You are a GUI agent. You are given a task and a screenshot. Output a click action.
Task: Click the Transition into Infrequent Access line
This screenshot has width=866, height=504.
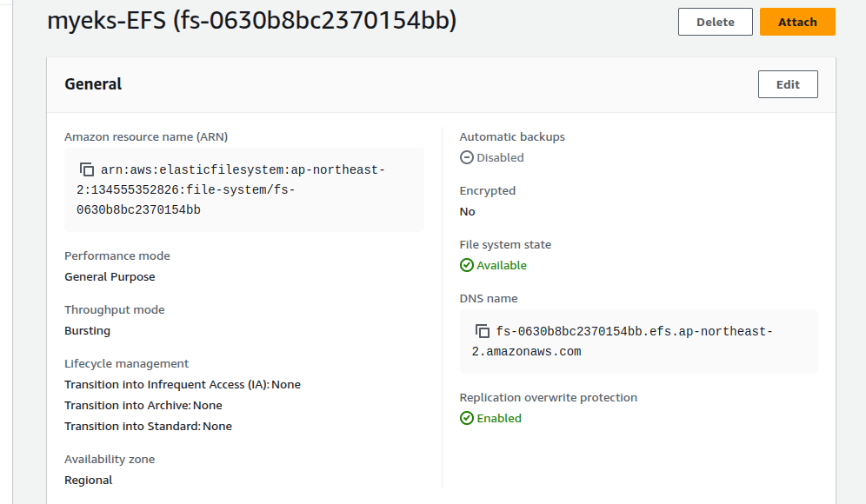coord(183,384)
